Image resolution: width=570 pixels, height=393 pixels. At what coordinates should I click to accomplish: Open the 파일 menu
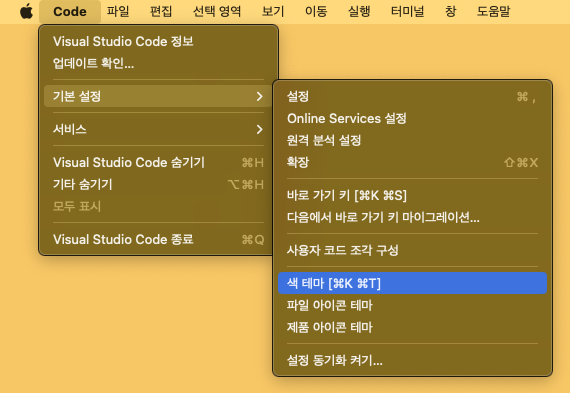(118, 12)
